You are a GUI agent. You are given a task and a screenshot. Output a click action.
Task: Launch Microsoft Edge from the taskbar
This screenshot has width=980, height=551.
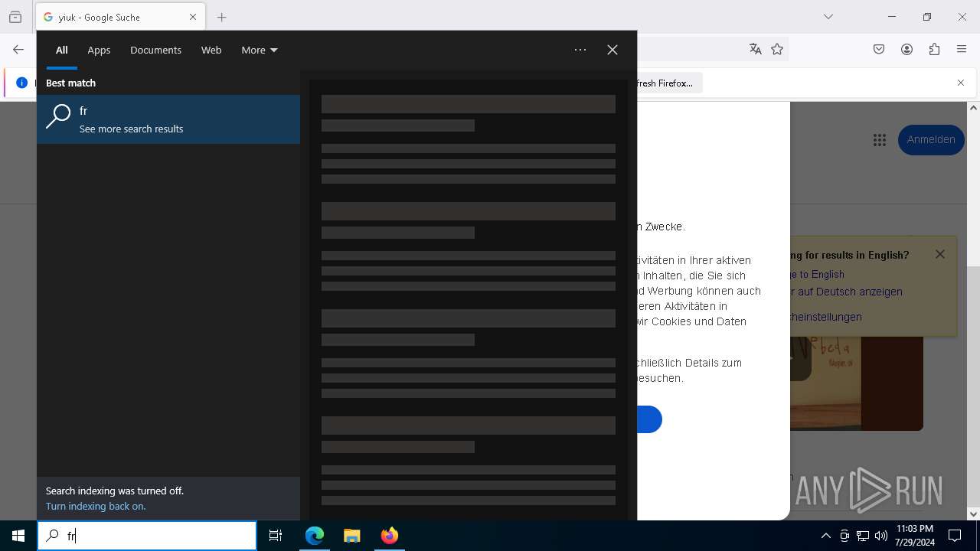315,536
